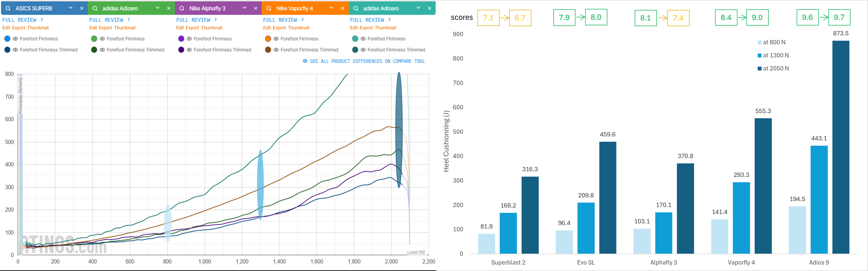Toggle Vaporfly 4 Forefoot Firmness eye icon
The width and height of the screenshot is (868, 271).
(276, 39)
